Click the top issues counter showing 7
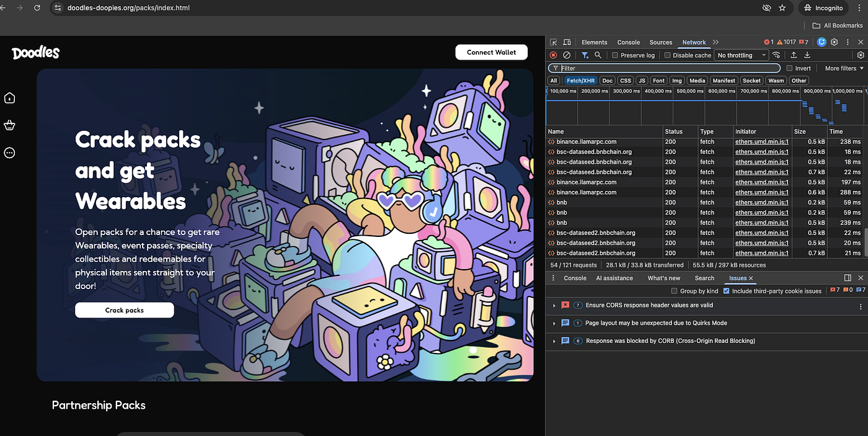 pos(804,42)
